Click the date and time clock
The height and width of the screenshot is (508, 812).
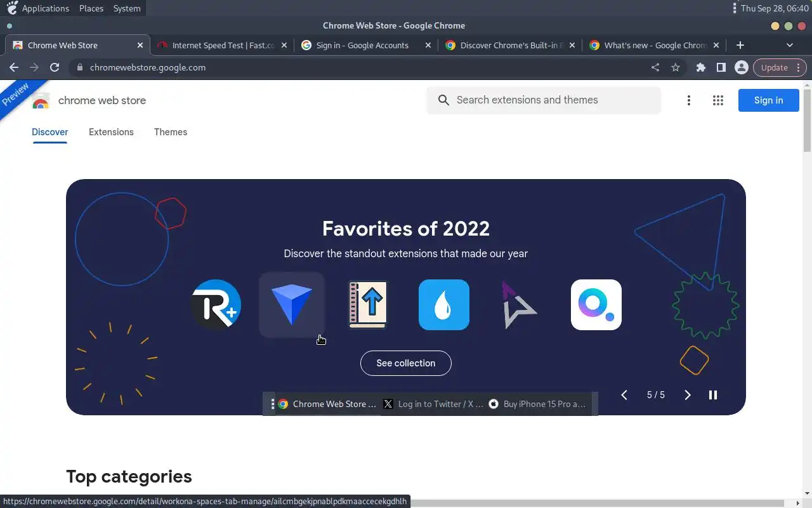775,8
